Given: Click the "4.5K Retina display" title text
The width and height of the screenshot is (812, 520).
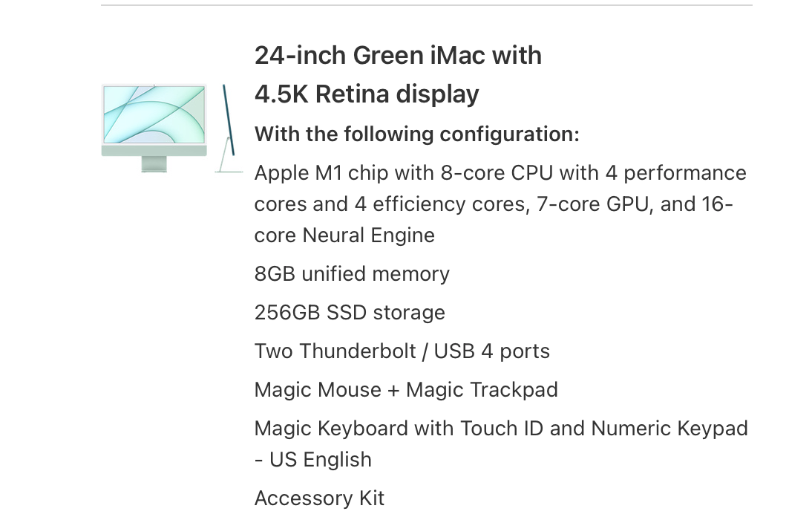Looking at the screenshot, I should point(367,94).
